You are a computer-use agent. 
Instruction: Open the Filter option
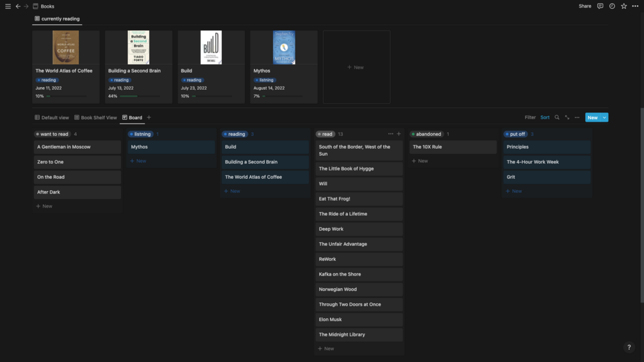[530, 117]
